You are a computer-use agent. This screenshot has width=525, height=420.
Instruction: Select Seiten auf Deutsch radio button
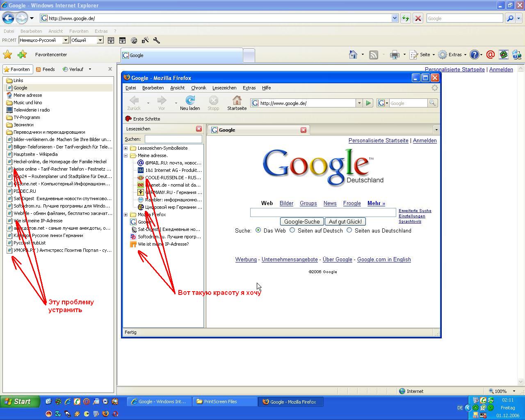coord(292,230)
